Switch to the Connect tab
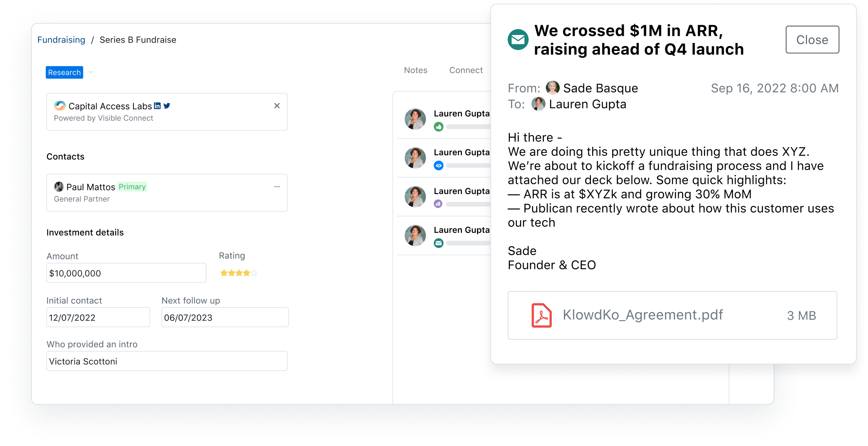Image resolution: width=868 pixels, height=446 pixels. 466,70
